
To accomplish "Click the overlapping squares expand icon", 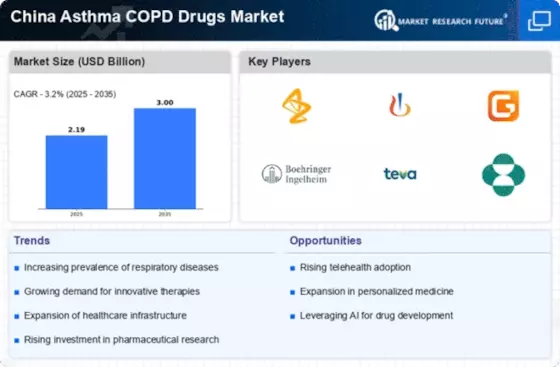I will click(539, 21).
